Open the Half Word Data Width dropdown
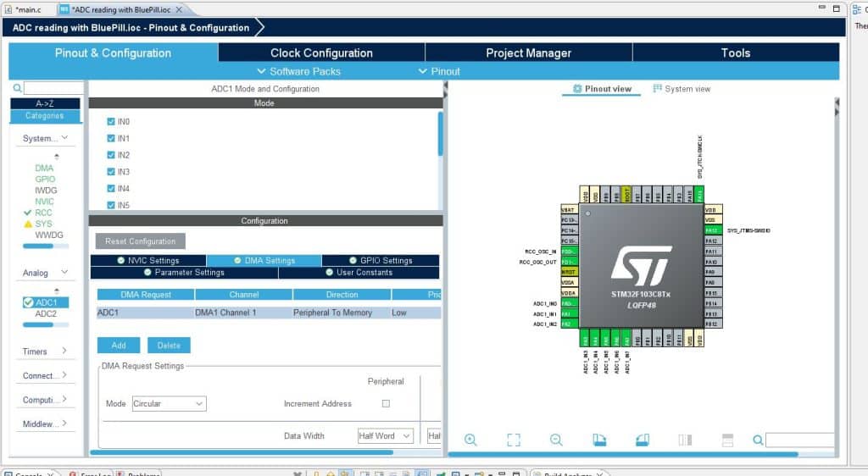Viewport: 868px width, 476px height. pos(386,435)
